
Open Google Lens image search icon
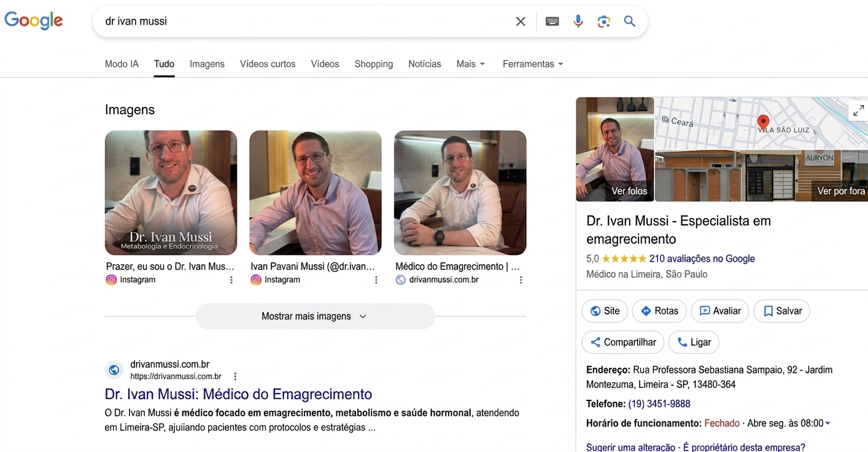coord(604,21)
